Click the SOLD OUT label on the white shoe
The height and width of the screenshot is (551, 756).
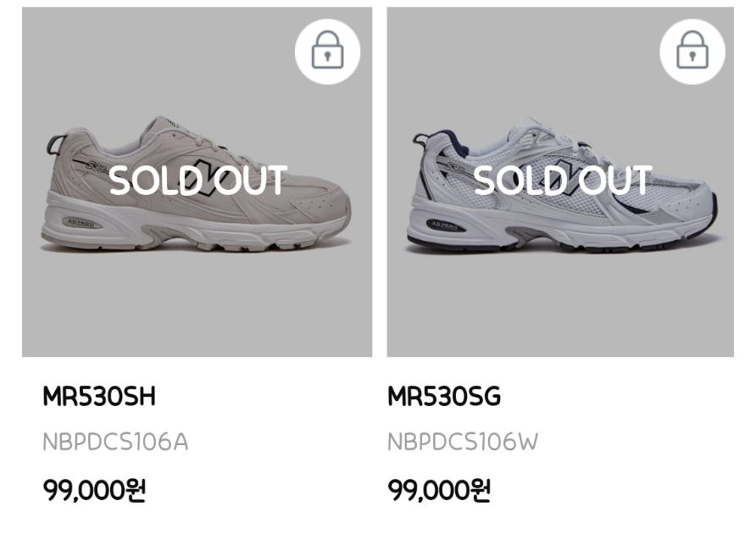coord(563,181)
